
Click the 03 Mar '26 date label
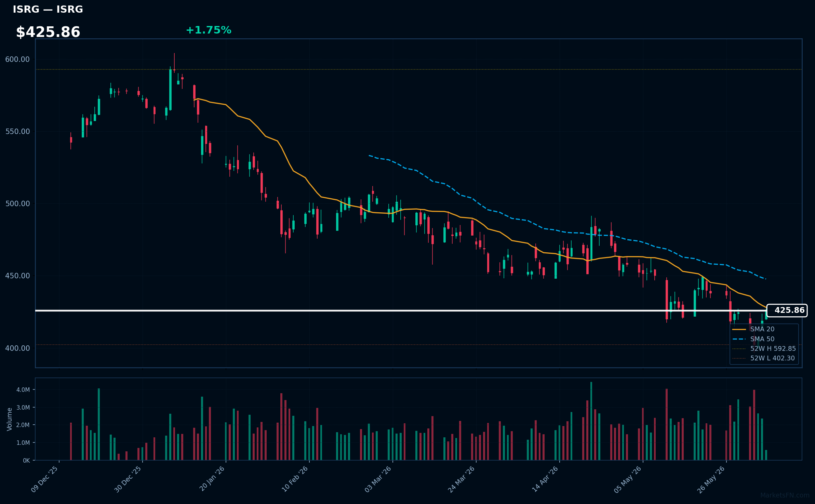(378, 479)
